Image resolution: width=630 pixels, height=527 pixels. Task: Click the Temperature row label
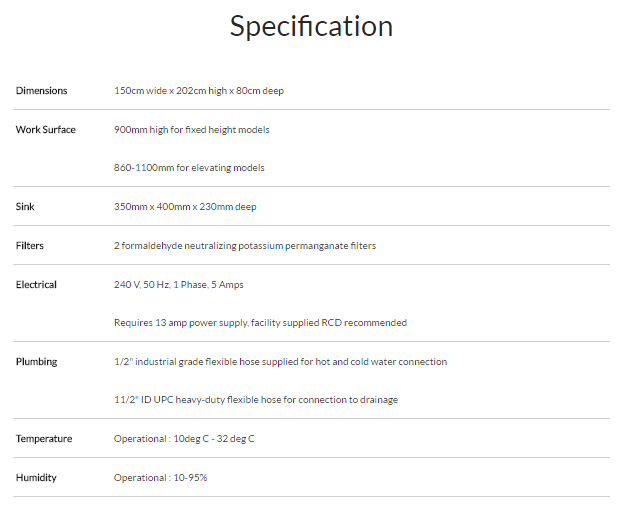pos(43,439)
